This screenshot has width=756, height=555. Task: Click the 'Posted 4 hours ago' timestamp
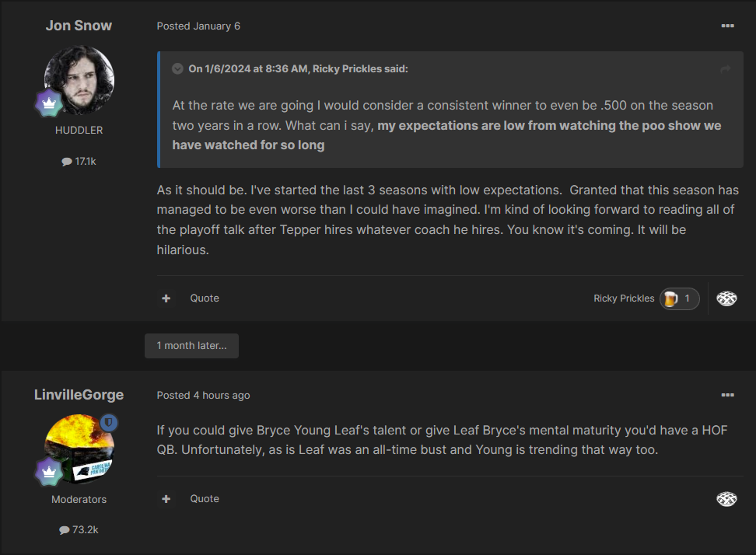tap(203, 395)
